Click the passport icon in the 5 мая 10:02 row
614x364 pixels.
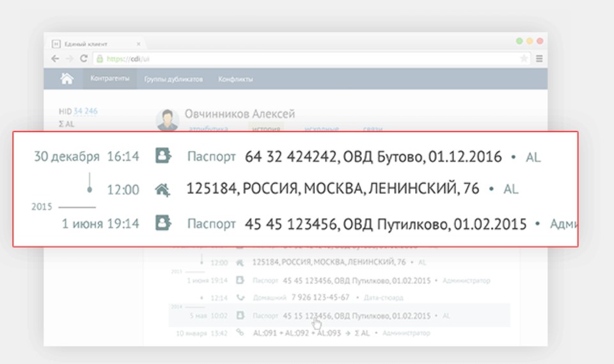[240, 315]
